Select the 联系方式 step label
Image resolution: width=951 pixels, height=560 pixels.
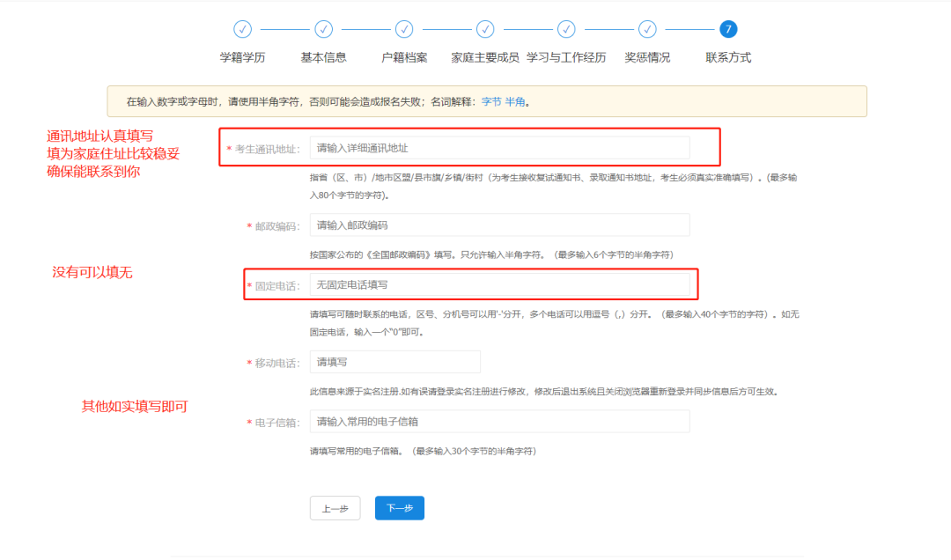pyautogui.click(x=728, y=57)
